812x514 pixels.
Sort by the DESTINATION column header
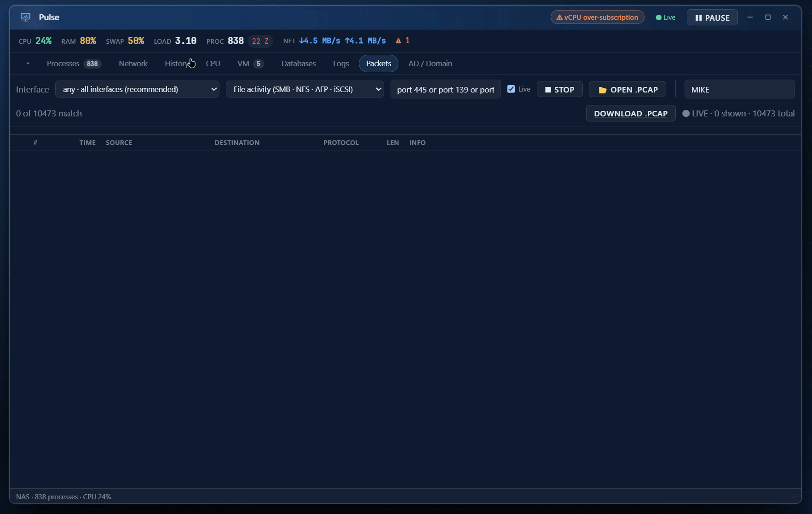(x=237, y=143)
